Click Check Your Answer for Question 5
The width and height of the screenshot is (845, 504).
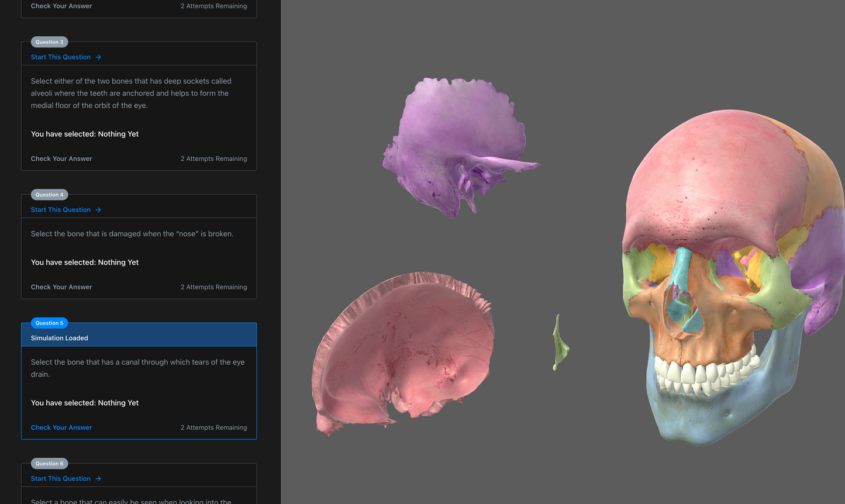(x=61, y=427)
